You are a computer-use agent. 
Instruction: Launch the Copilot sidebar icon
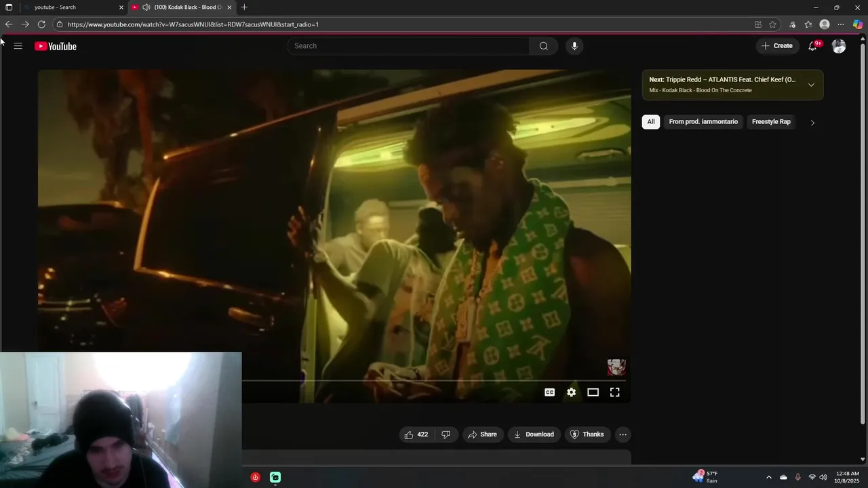(858, 24)
